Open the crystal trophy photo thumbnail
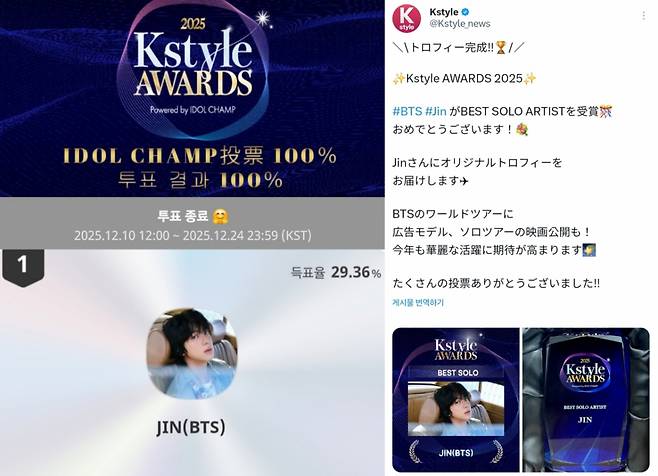Viewport: 658px width, 476px height. (x=585, y=400)
